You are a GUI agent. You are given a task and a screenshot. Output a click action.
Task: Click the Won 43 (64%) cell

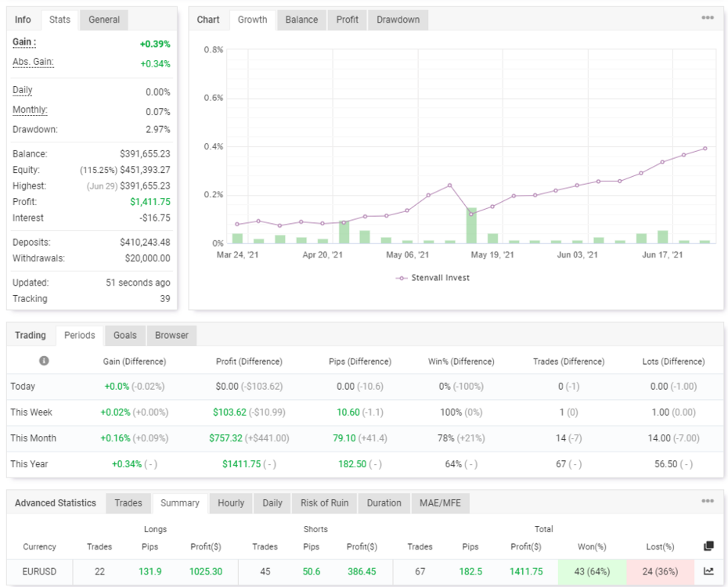tap(592, 571)
